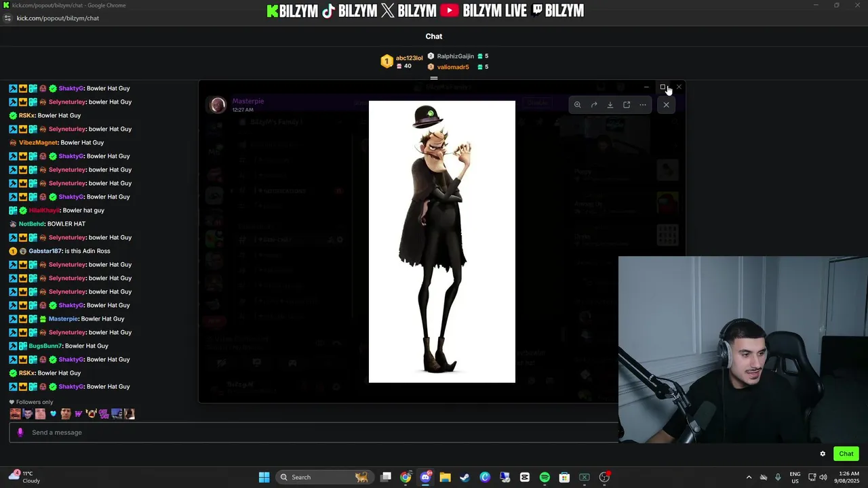
Task: Open Task View on taskbar
Action: (x=386, y=477)
